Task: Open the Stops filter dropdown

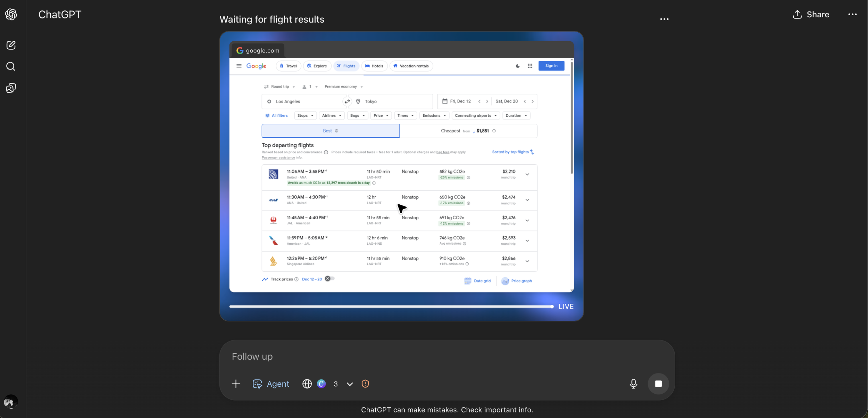Action: click(305, 116)
